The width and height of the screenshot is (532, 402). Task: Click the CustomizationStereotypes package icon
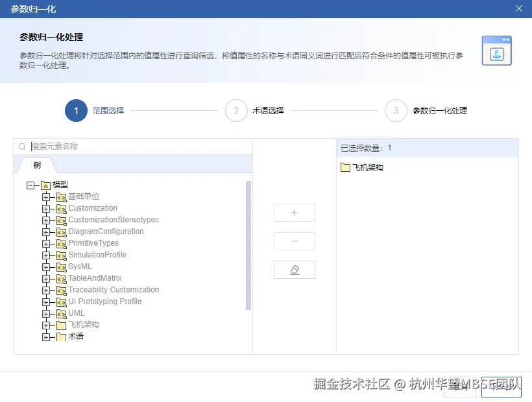tap(61, 220)
